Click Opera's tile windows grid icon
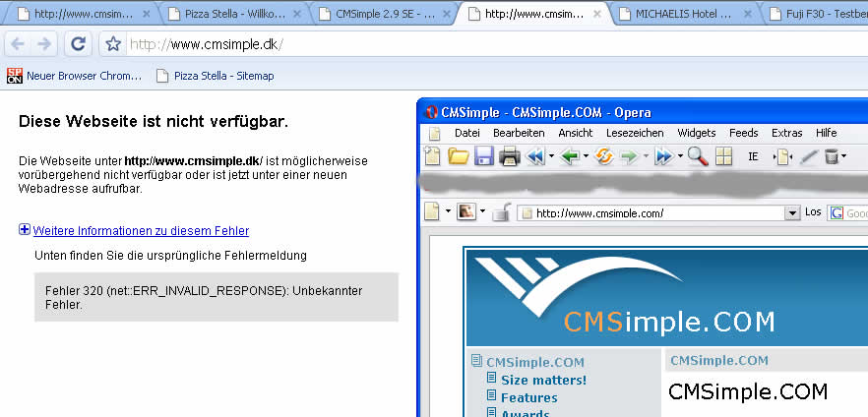Image resolution: width=868 pixels, height=417 pixels. click(x=723, y=156)
